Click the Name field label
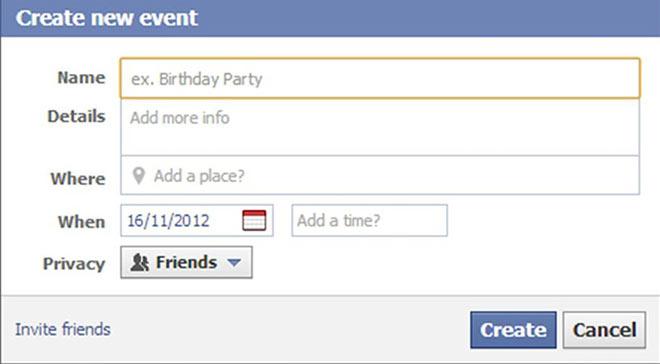660x364 pixels. click(x=81, y=77)
